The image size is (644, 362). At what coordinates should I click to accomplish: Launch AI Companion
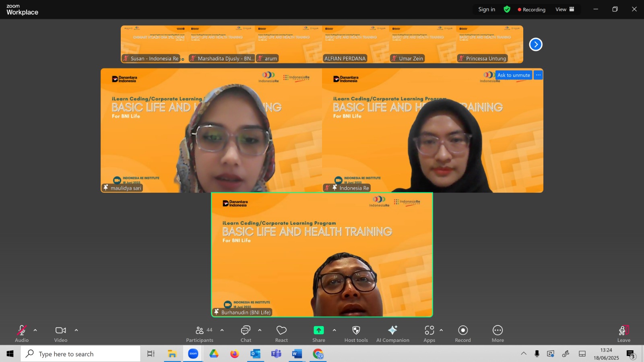tap(392, 334)
